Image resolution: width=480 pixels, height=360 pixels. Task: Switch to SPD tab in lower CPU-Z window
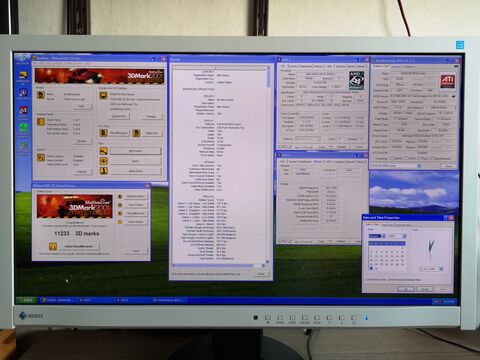click(329, 162)
